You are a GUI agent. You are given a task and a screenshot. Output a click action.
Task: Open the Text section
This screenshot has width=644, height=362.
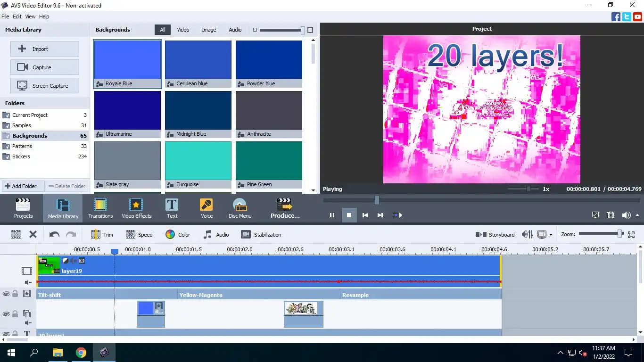coord(172,208)
